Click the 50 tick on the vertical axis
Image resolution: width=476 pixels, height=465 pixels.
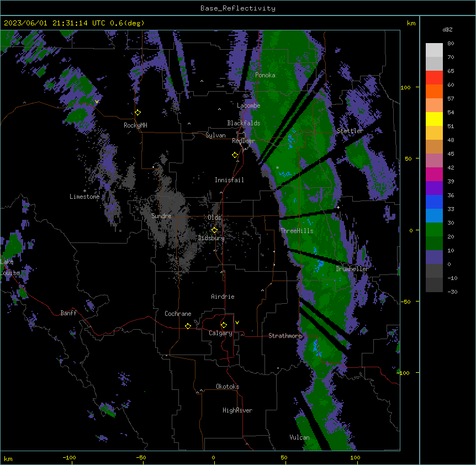pyautogui.click(x=408, y=158)
